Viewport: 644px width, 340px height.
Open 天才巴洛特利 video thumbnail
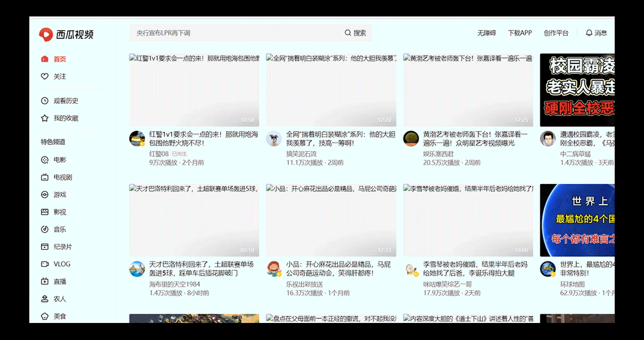pyautogui.click(x=194, y=220)
